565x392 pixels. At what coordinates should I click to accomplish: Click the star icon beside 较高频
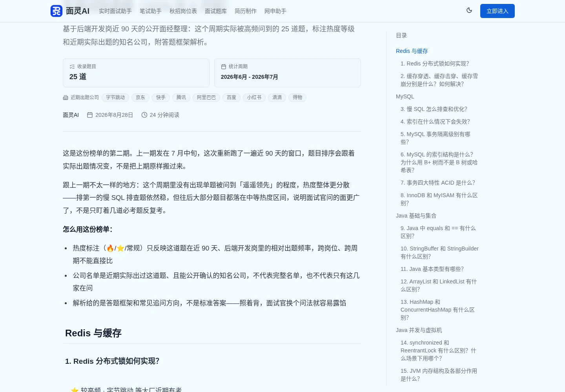(x=75, y=390)
